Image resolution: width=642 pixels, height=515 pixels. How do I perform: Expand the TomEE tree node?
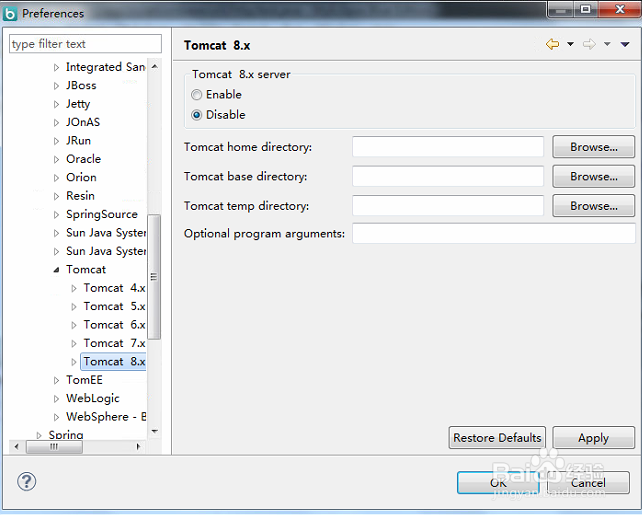click(x=57, y=381)
